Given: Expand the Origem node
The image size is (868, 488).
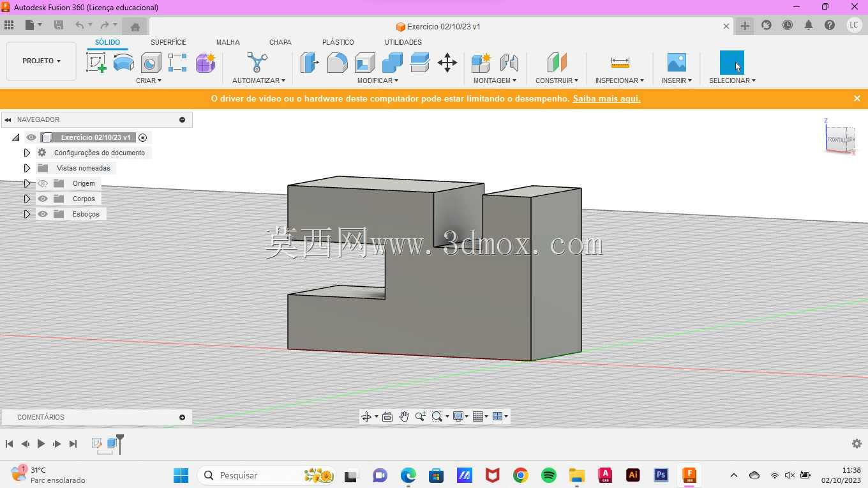Looking at the screenshot, I should [27, 183].
